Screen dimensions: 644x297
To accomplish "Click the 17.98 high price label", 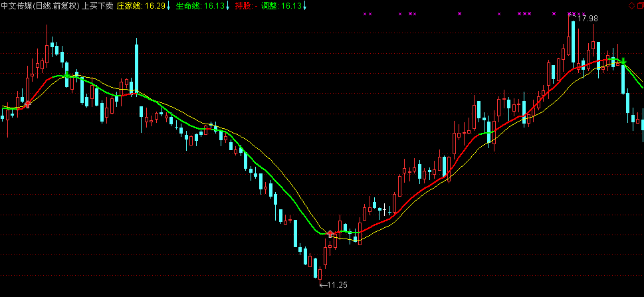I will click(x=588, y=19).
